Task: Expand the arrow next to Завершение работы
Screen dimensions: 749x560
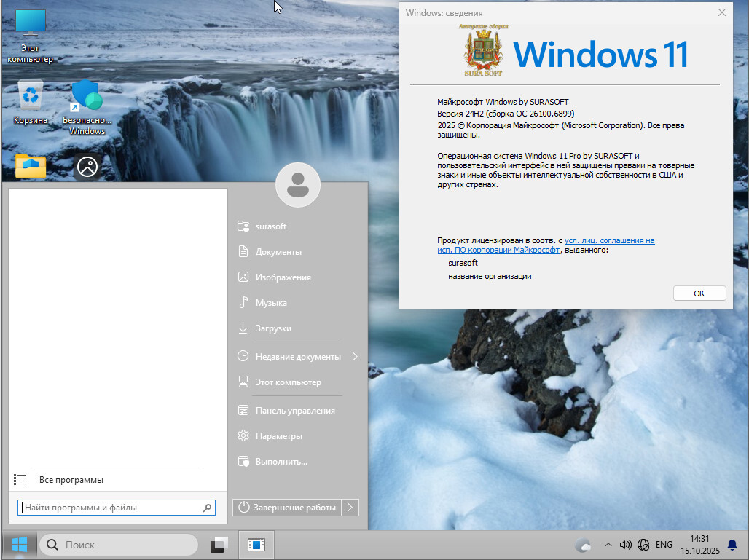Action: point(350,508)
